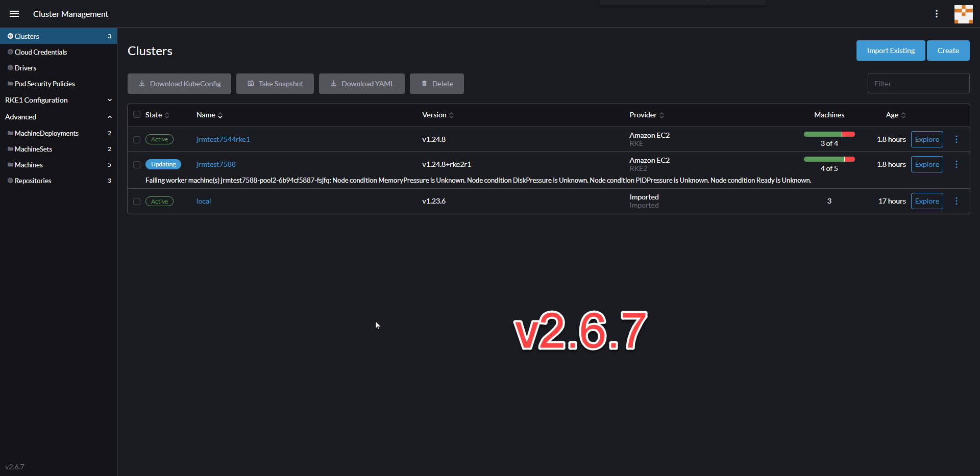Open the jrmtest7588 cluster link
The width and height of the screenshot is (980, 476).
point(215,164)
